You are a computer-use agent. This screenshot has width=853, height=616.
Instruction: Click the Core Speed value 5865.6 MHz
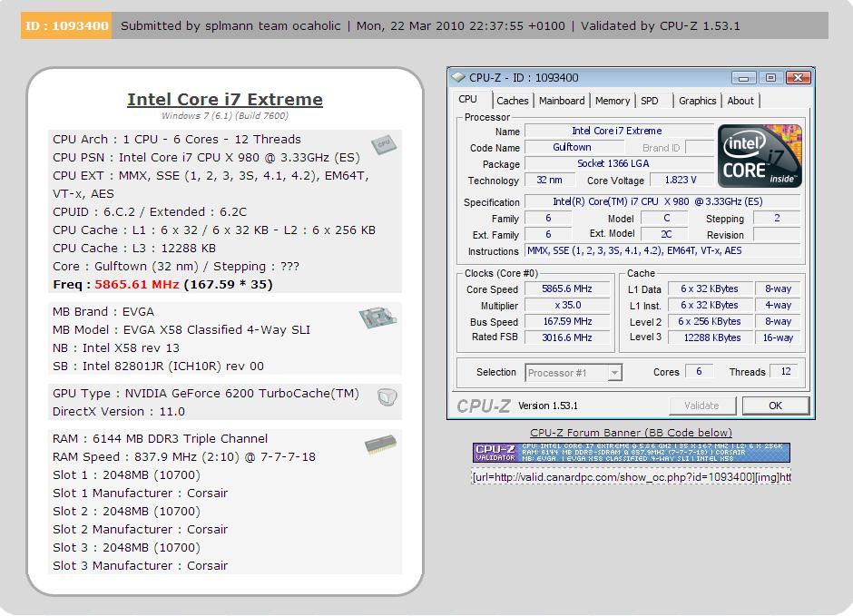point(567,288)
